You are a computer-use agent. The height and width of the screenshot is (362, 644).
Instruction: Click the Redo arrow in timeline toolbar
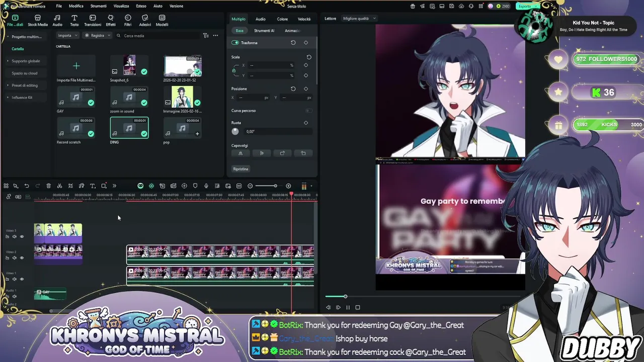pyautogui.click(x=37, y=186)
